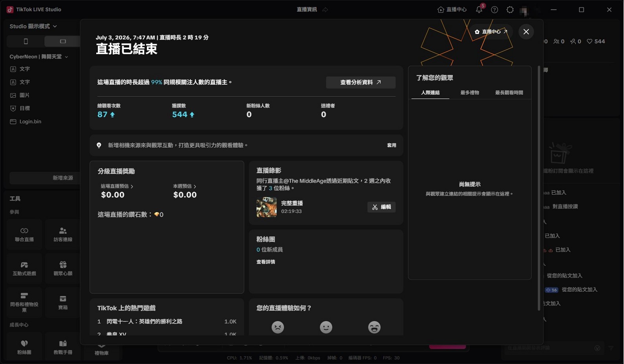Open the 寶箱 tool
The width and height of the screenshot is (624, 364).
(x=63, y=302)
